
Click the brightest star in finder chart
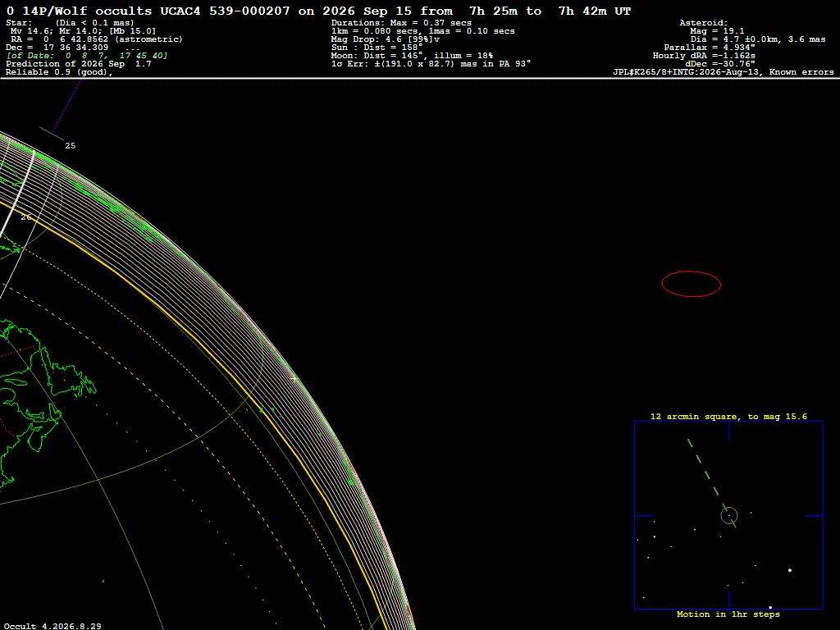point(790,571)
